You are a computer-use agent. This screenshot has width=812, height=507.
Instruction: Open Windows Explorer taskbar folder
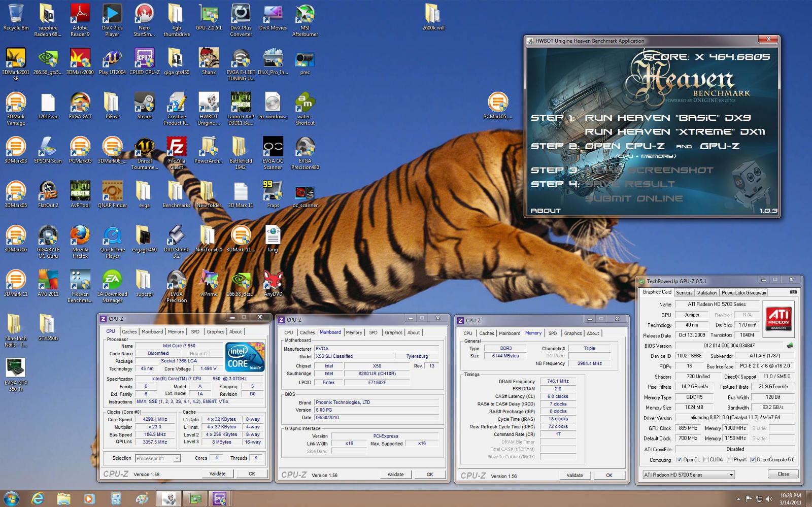(x=63, y=499)
